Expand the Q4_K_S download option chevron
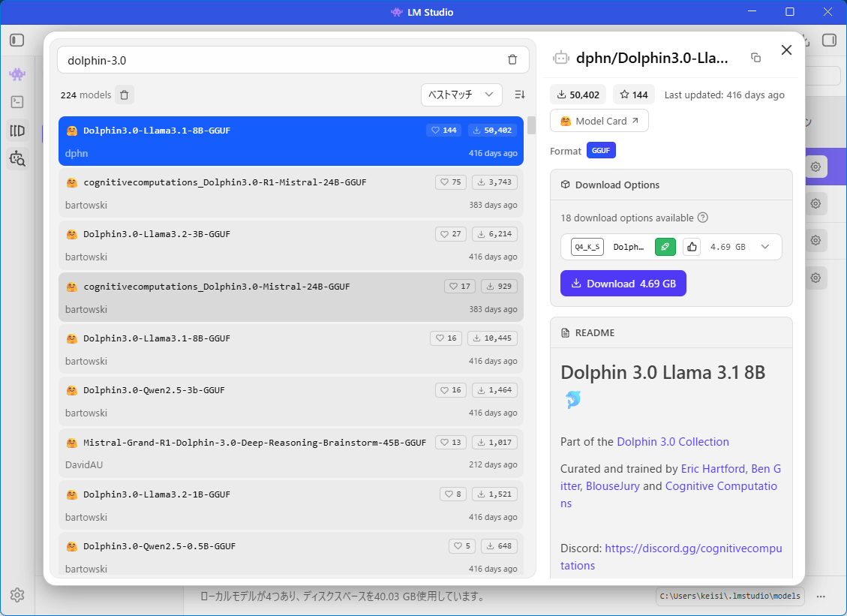The image size is (847, 616). coord(765,247)
